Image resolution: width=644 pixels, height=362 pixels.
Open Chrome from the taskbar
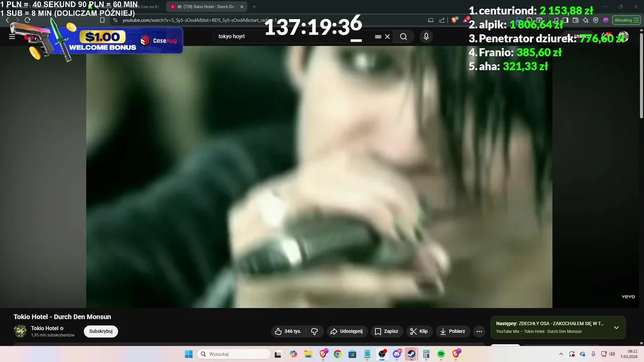pyautogui.click(x=338, y=354)
